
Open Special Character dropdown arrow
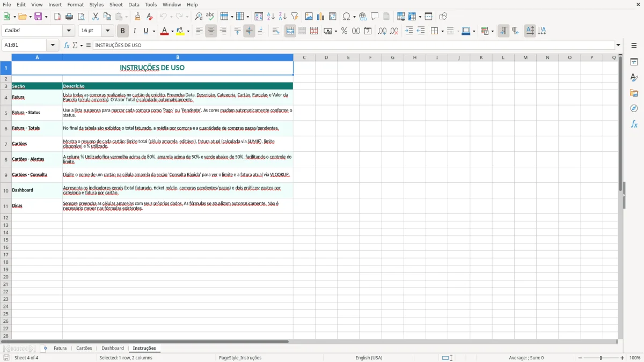[355, 17]
